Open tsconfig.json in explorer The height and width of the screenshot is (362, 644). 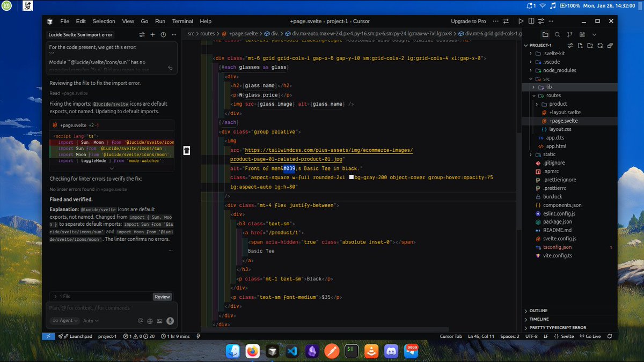(558, 247)
